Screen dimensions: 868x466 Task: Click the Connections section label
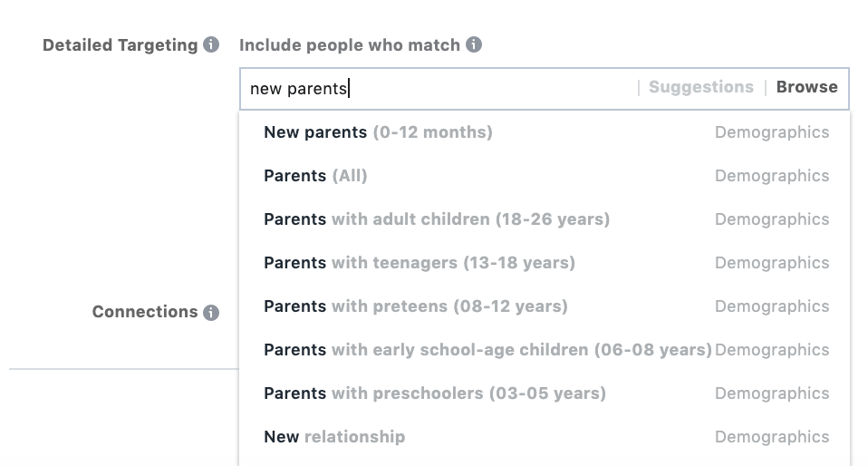(x=145, y=312)
